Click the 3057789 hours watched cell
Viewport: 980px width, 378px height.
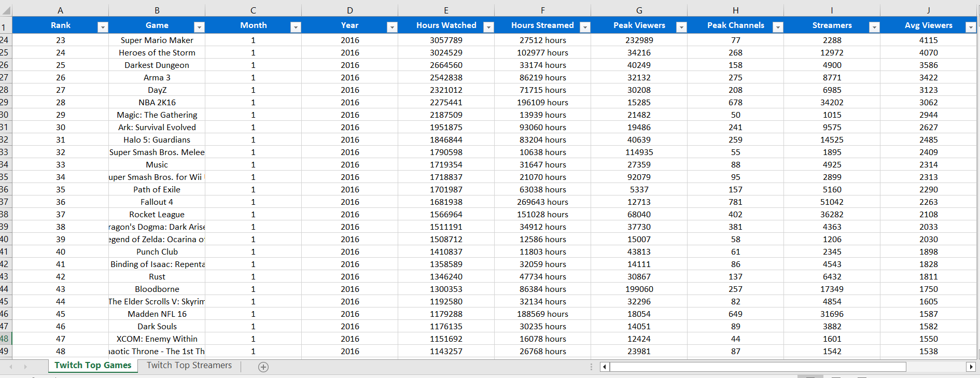point(446,40)
